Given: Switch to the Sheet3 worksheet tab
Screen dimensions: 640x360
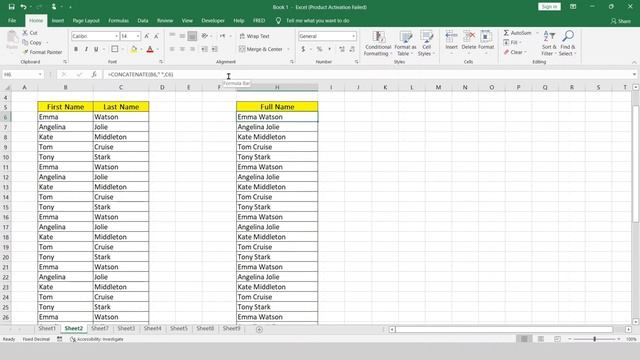Looking at the screenshot, I should [126, 329].
